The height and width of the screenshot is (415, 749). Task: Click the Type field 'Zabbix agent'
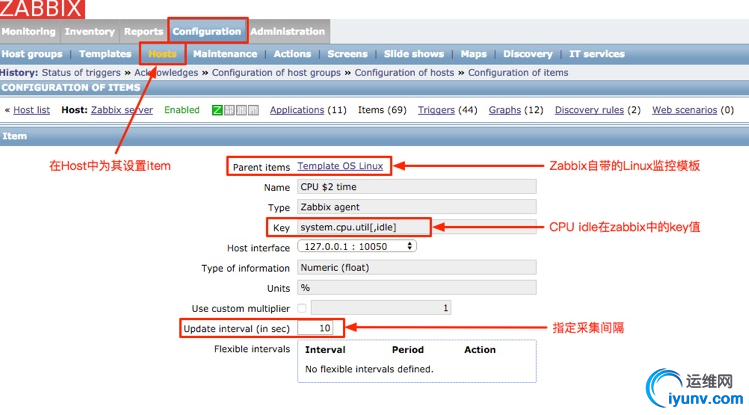coord(417,207)
